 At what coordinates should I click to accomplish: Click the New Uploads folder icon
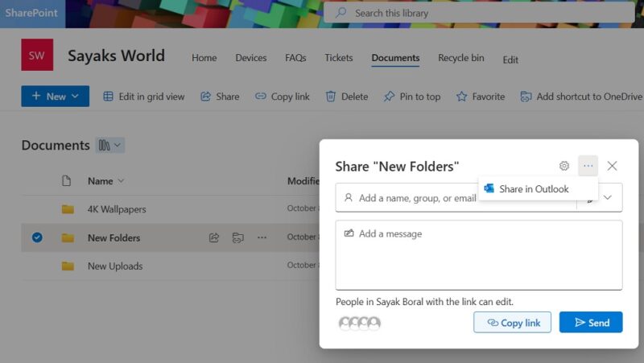(x=68, y=266)
